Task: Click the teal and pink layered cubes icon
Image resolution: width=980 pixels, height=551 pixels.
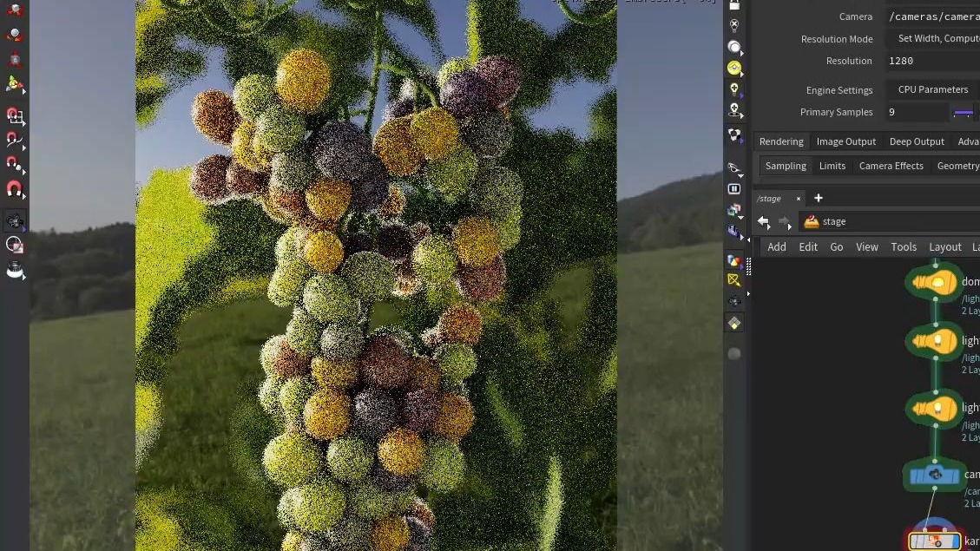Action: (x=734, y=210)
